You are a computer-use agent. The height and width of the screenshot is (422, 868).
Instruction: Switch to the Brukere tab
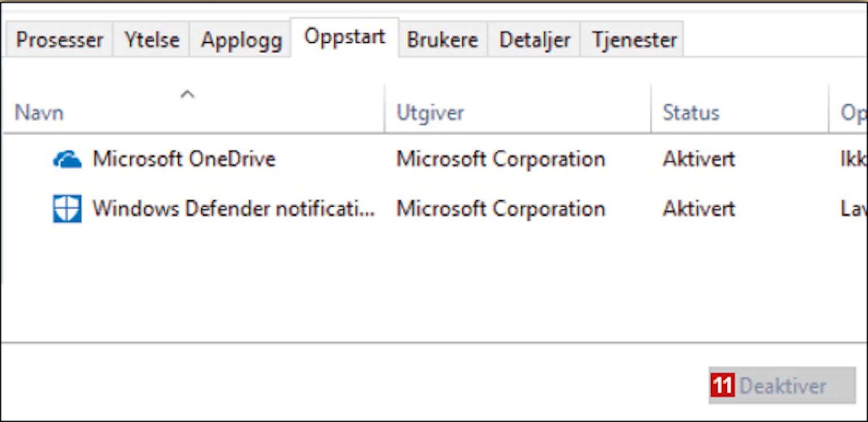[x=443, y=40]
